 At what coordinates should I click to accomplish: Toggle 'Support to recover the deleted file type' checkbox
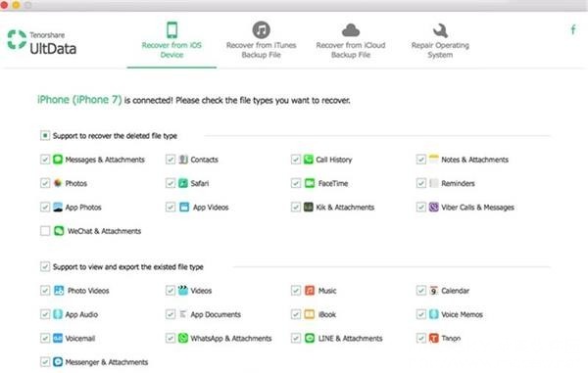point(45,135)
